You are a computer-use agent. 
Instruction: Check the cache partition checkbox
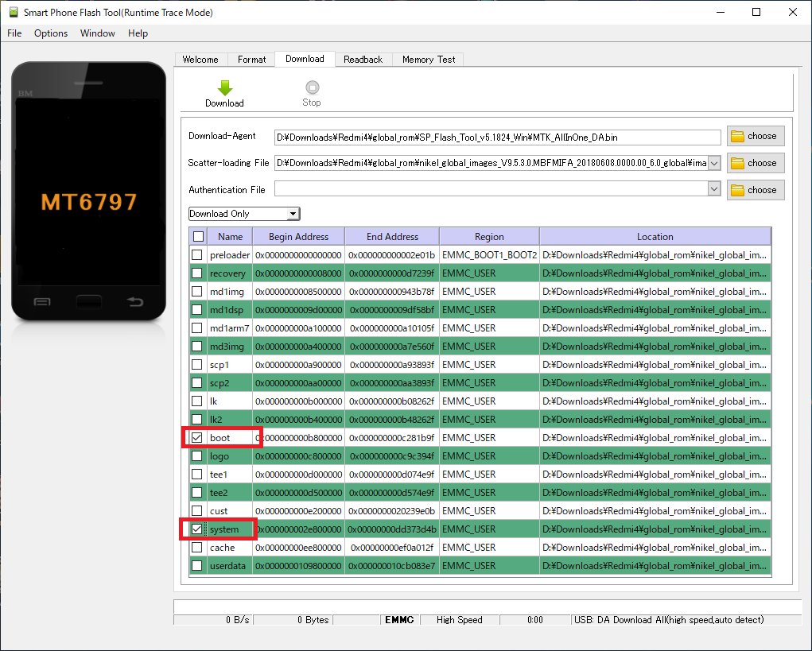[x=196, y=548]
